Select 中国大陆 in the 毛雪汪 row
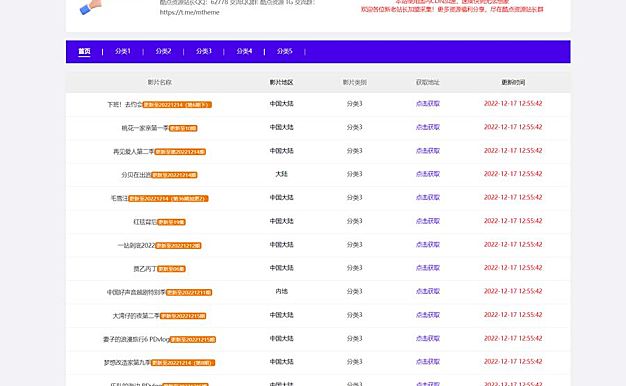Image resolution: width=626 pixels, height=386 pixels. coord(281,197)
